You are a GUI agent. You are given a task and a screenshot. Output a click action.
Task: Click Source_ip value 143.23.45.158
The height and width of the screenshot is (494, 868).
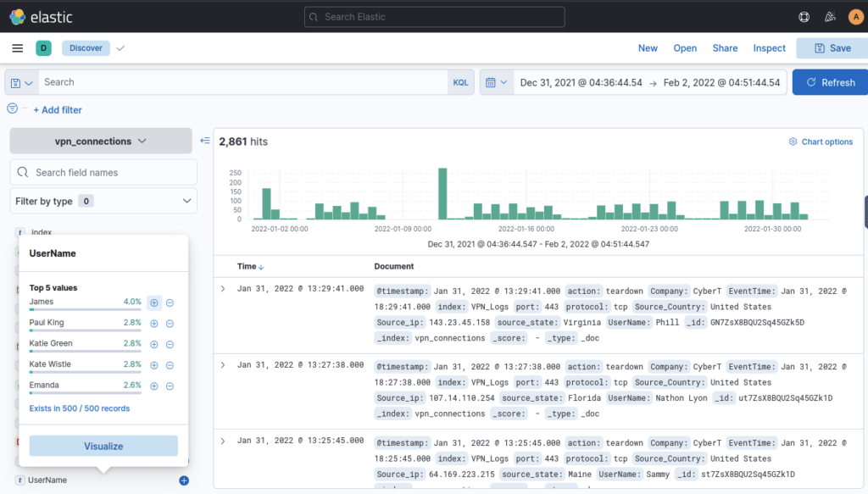point(459,322)
